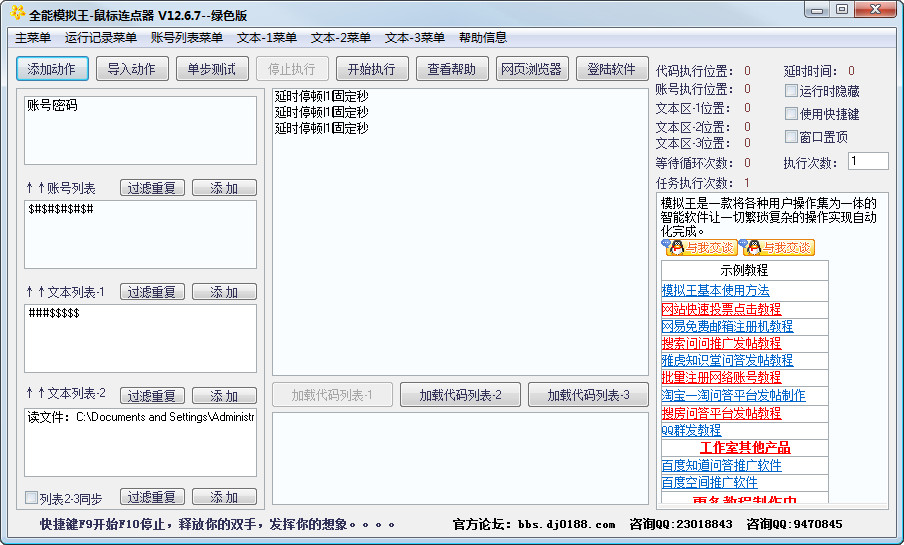This screenshot has height=545, width=904.
Task: Open the 帮助信息 menu
Action: [x=483, y=37]
